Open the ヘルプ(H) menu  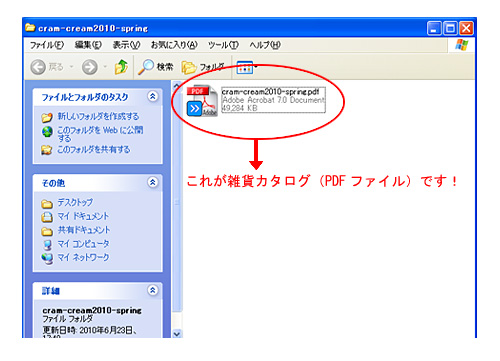265,45
